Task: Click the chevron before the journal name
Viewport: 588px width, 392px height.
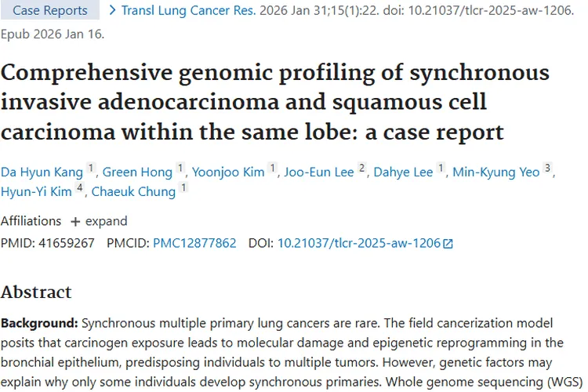Action: pyautogui.click(x=112, y=10)
